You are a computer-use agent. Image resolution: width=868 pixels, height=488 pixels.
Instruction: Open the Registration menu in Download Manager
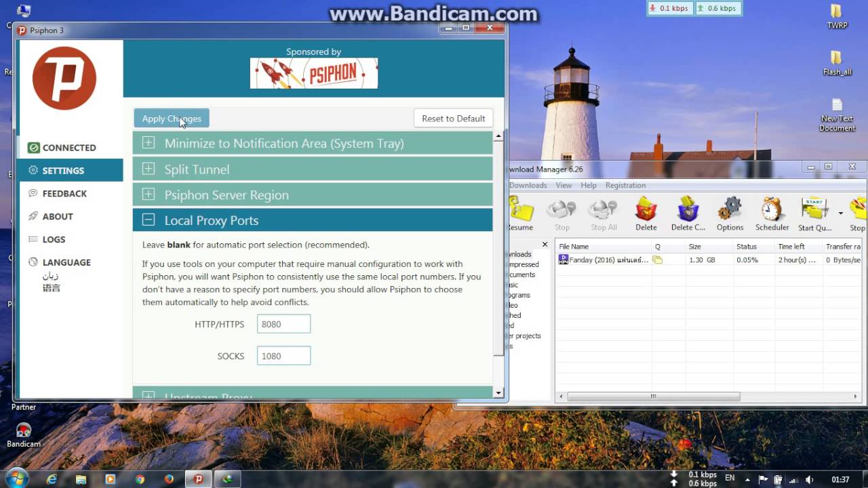(625, 185)
